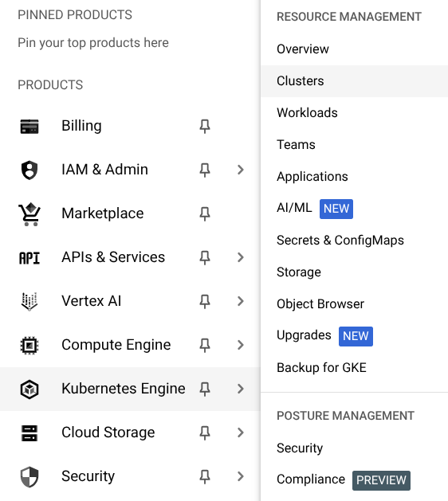Open the Marketplace product
The height and width of the screenshot is (501, 448).
click(x=102, y=213)
